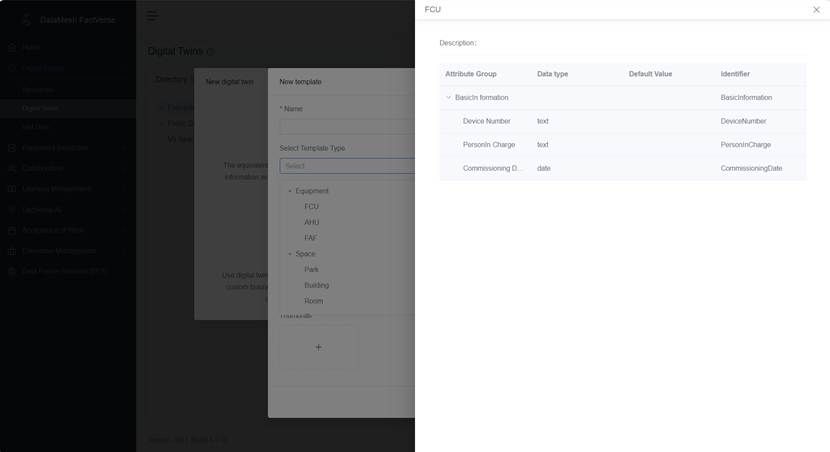
Task: Open Digital Twins in the sidebar
Action: (x=40, y=108)
